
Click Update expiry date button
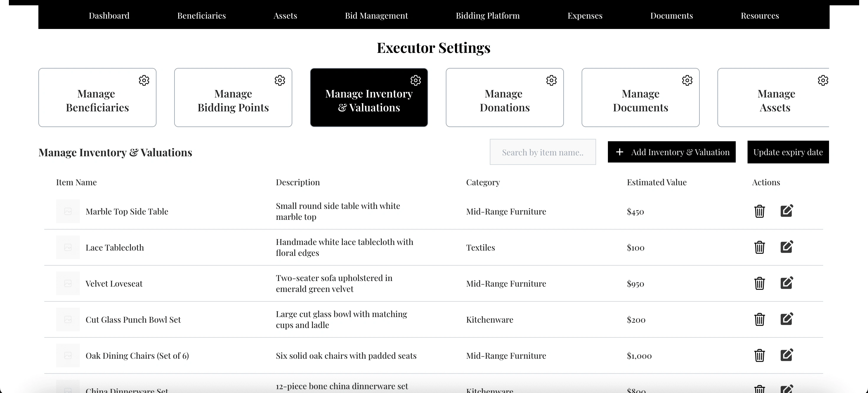[788, 152]
